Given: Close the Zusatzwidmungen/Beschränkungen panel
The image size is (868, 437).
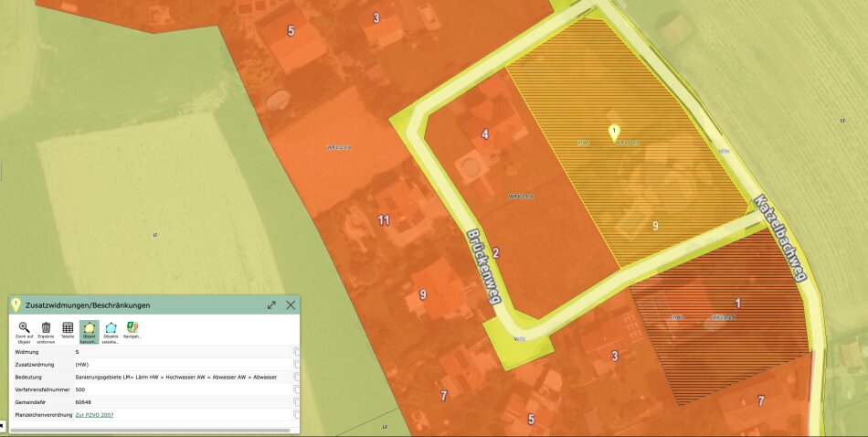Looking at the screenshot, I should 291,305.
